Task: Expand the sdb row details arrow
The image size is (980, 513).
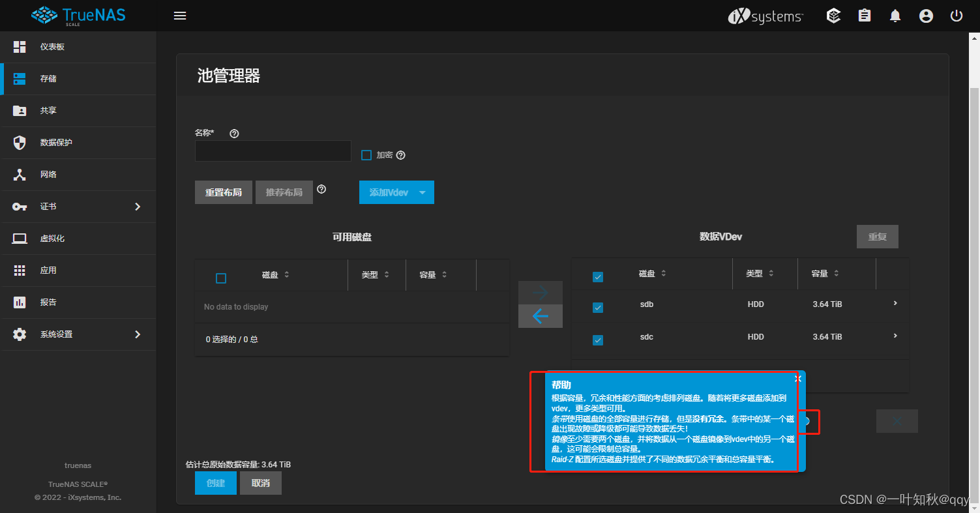Action: pyautogui.click(x=895, y=303)
